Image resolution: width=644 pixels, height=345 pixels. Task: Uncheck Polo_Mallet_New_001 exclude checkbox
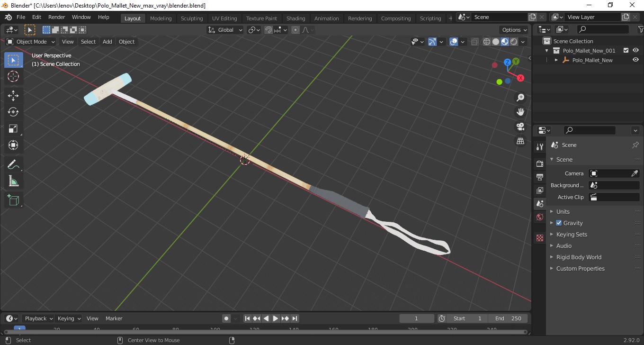click(x=626, y=50)
